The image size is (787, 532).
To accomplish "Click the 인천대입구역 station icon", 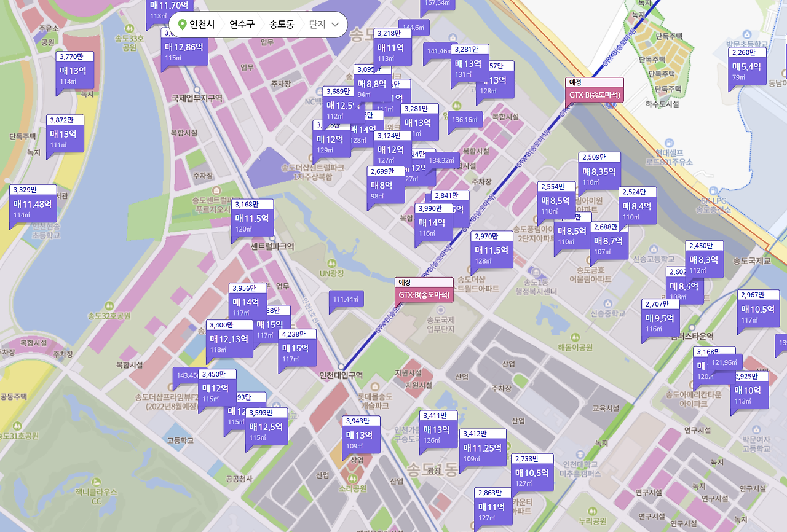I will (341, 367).
